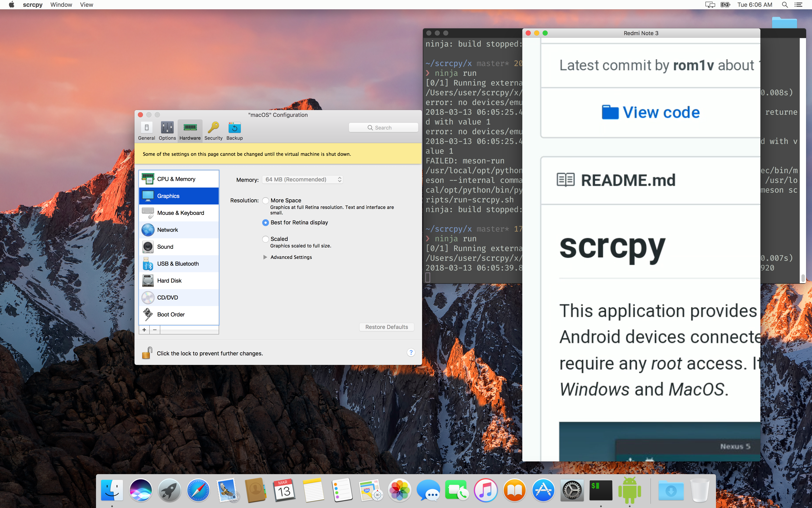812x508 pixels.
Task: Open Notification Center in menu bar
Action: (798, 5)
